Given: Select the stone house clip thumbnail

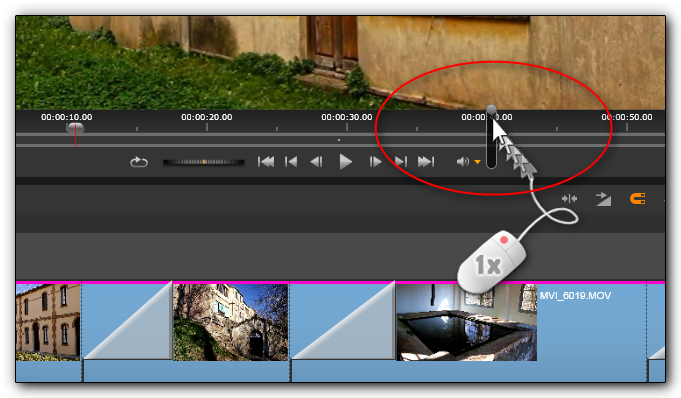Looking at the screenshot, I should pyautogui.click(x=231, y=322).
